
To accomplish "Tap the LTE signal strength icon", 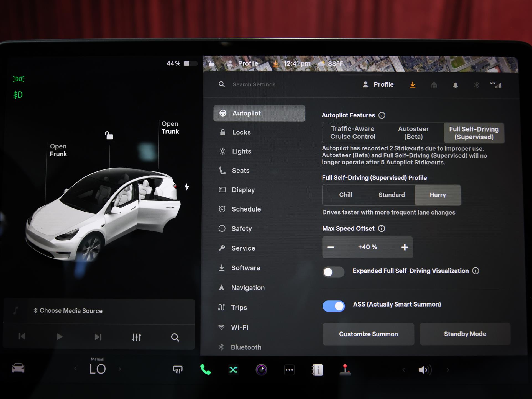I will 496,85.
